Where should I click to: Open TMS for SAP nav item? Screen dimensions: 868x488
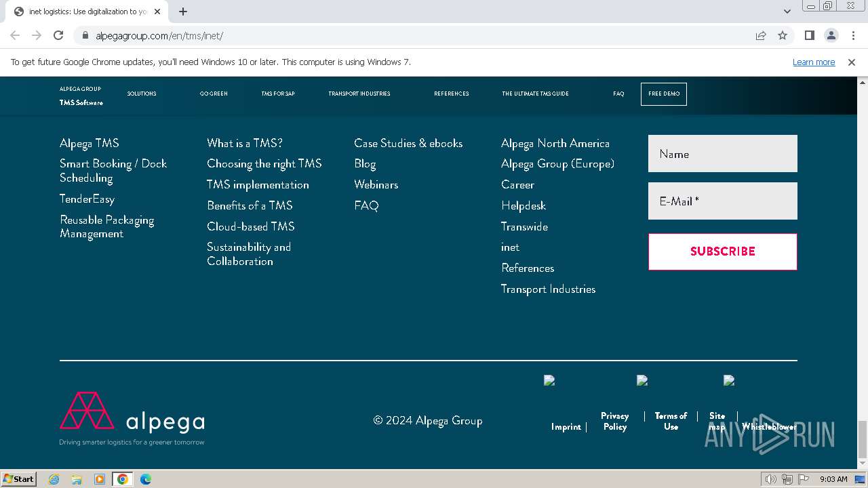tap(278, 94)
